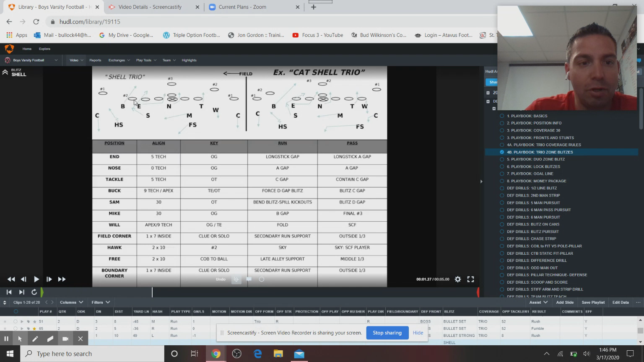
Task: Toggle Screencastify webcam icon
Action: coord(65,339)
